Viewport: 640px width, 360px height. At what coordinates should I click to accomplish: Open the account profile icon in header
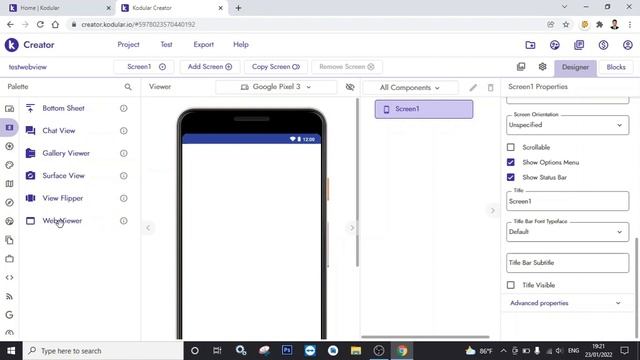(x=628, y=45)
